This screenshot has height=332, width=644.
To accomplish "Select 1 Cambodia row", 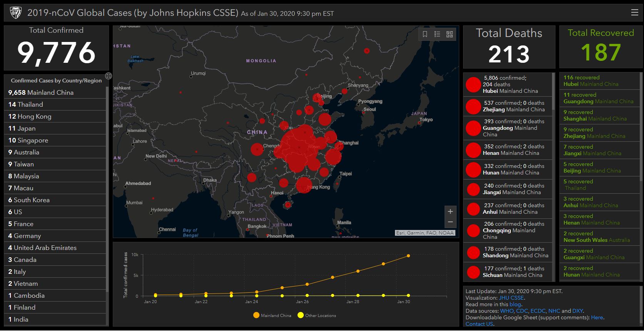I will coord(55,295).
